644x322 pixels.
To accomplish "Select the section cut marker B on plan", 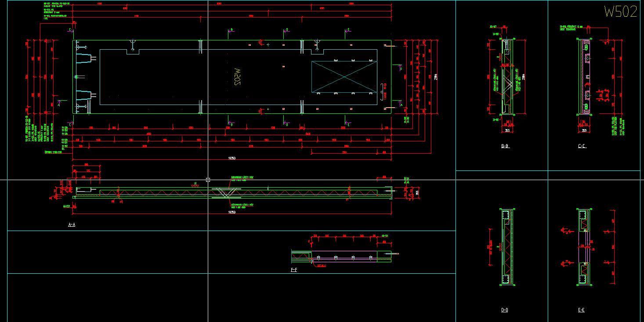I will click(231, 29).
